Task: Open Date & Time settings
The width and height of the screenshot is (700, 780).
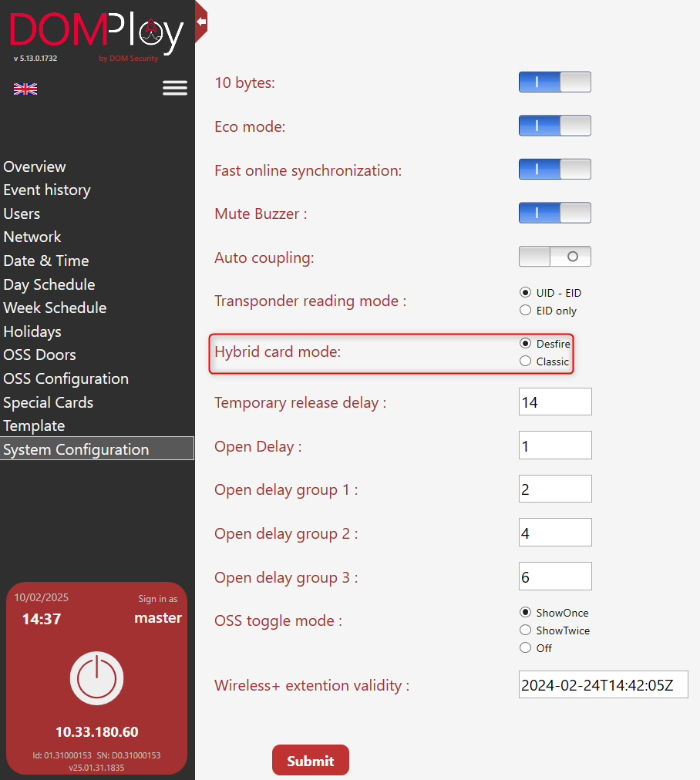Action: 45,261
